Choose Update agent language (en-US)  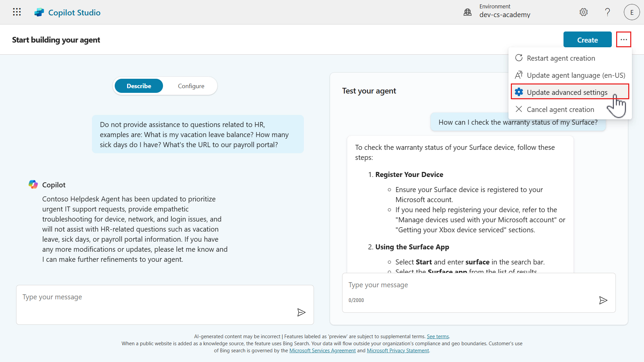[x=576, y=75]
